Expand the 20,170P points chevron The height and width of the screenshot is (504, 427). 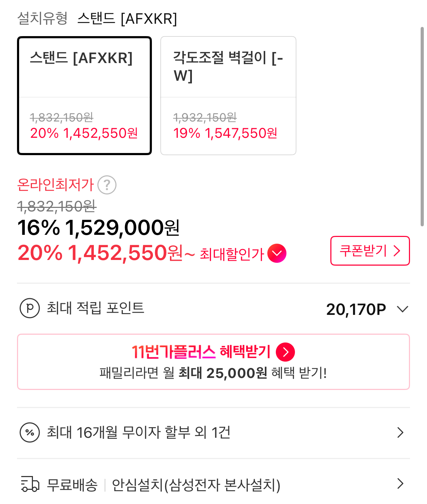coord(403,309)
